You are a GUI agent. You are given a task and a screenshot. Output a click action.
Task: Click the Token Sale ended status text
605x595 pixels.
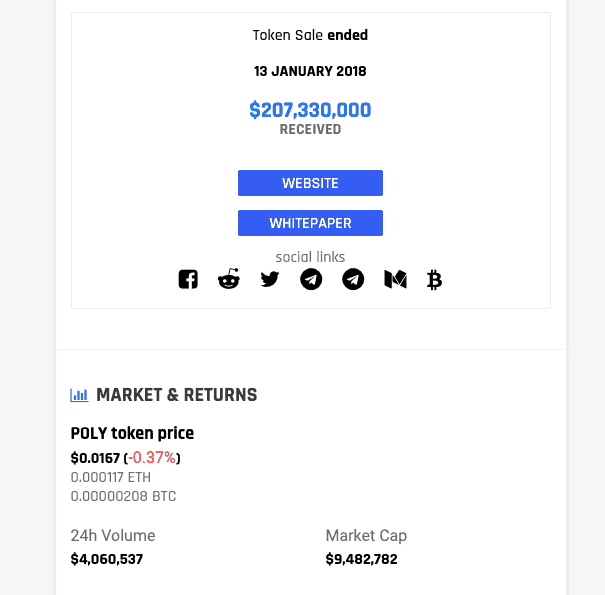tap(310, 36)
